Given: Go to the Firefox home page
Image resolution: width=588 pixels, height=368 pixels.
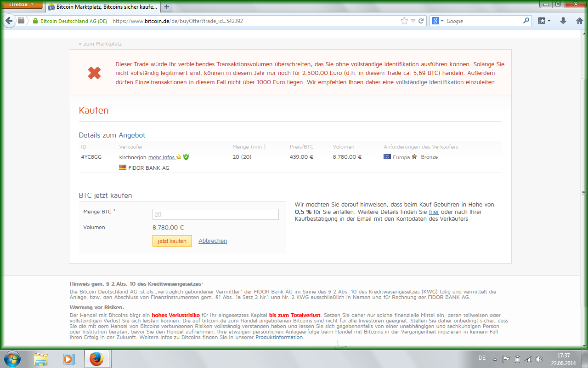Looking at the screenshot, I should [x=579, y=21].
